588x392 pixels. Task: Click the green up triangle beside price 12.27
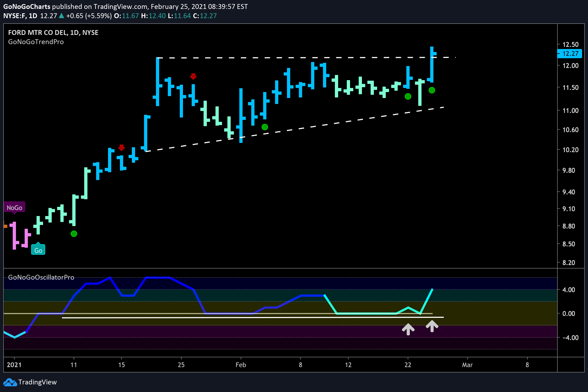pos(61,16)
